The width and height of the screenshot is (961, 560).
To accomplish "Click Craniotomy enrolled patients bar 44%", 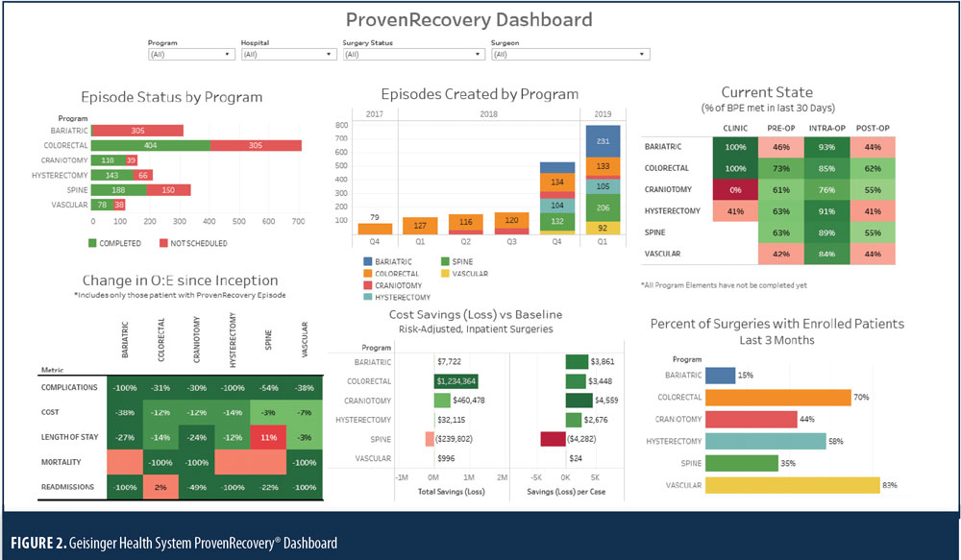I will (x=752, y=420).
